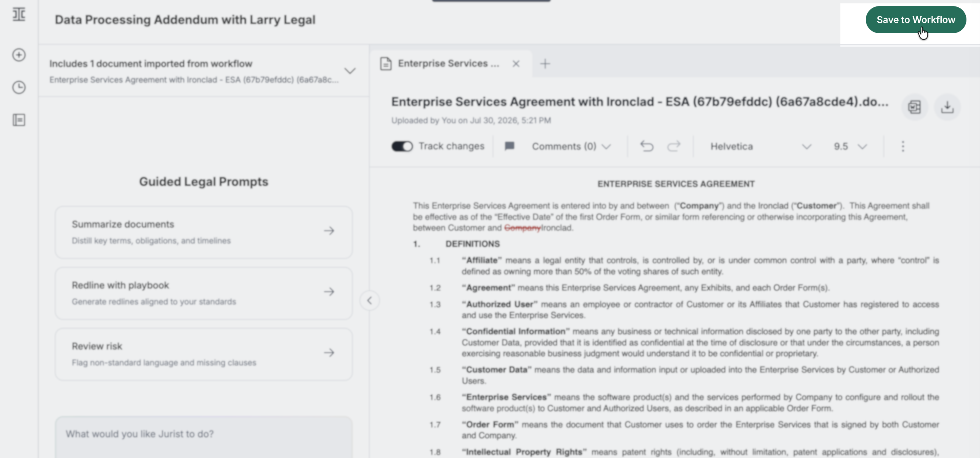This screenshot has width=980, height=458.
Task: Click the document file name heading
Action: (640, 102)
